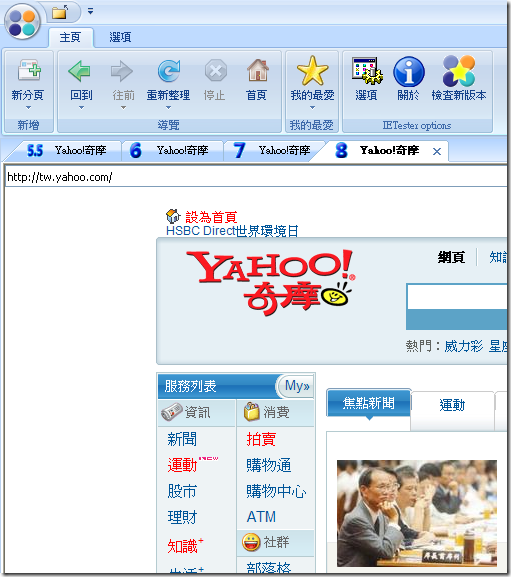Screen dimensions: 511x577
Task: Click the Yahoo!奇摩 logo
Action: pos(270,283)
